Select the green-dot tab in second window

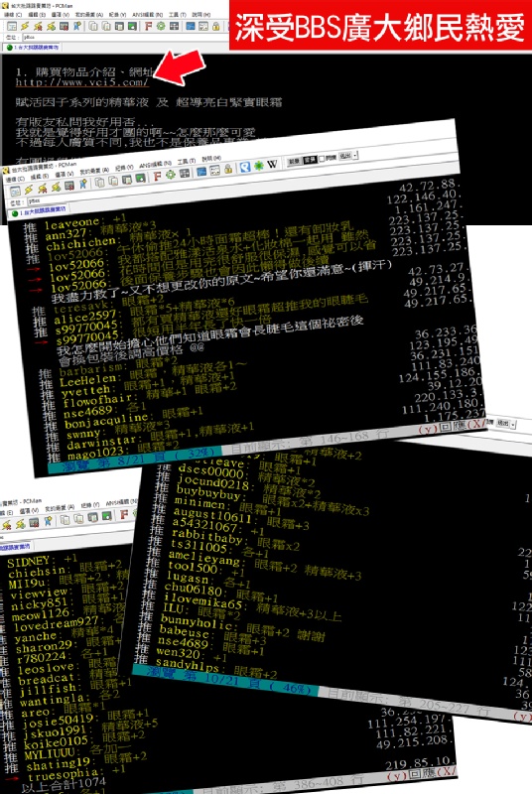click(x=38, y=211)
